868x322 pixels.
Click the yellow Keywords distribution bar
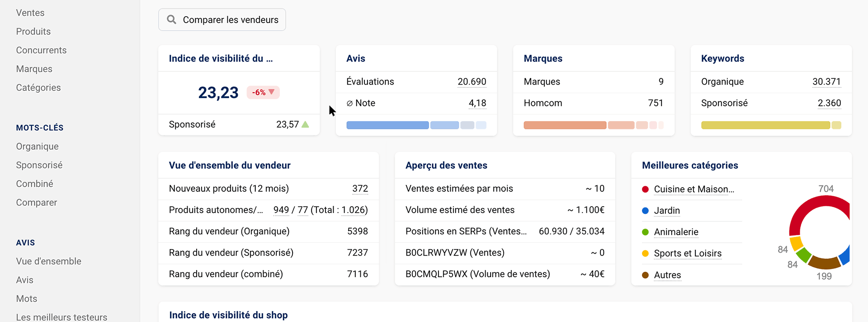[x=765, y=125]
